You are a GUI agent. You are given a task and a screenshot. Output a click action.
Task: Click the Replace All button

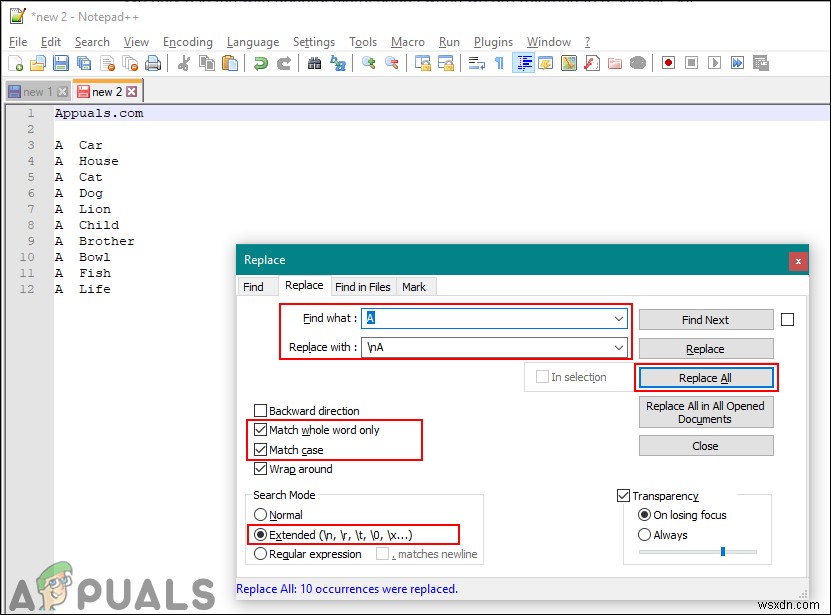(x=706, y=377)
